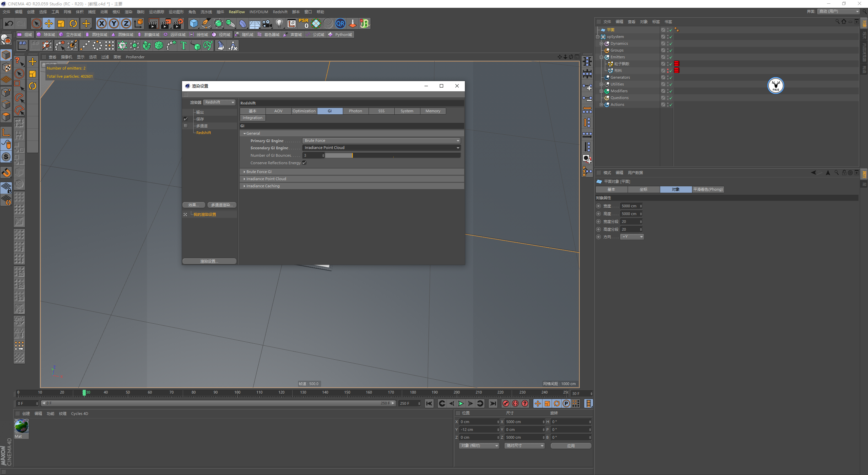
Task: Switch to the Optimization tab
Action: (304, 111)
